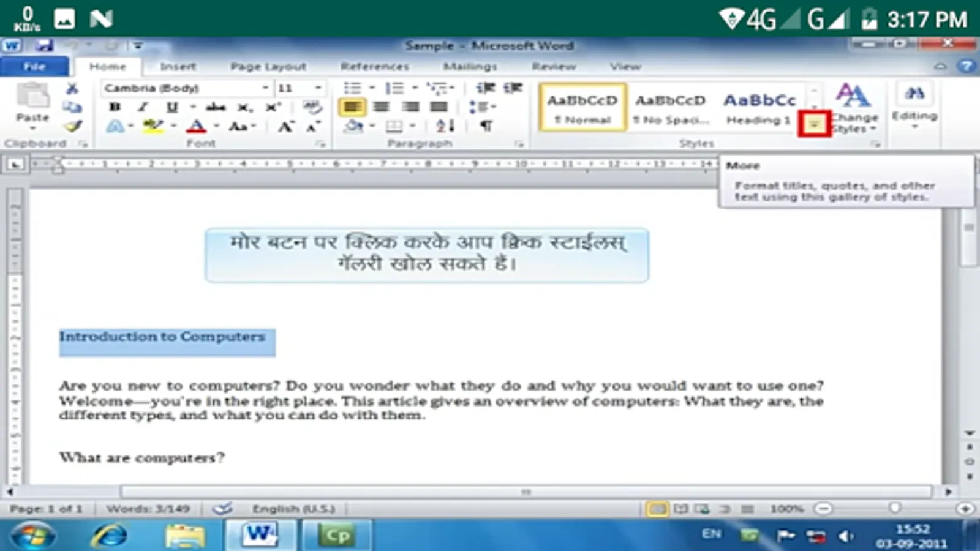Open the Change Styles button

(854, 109)
